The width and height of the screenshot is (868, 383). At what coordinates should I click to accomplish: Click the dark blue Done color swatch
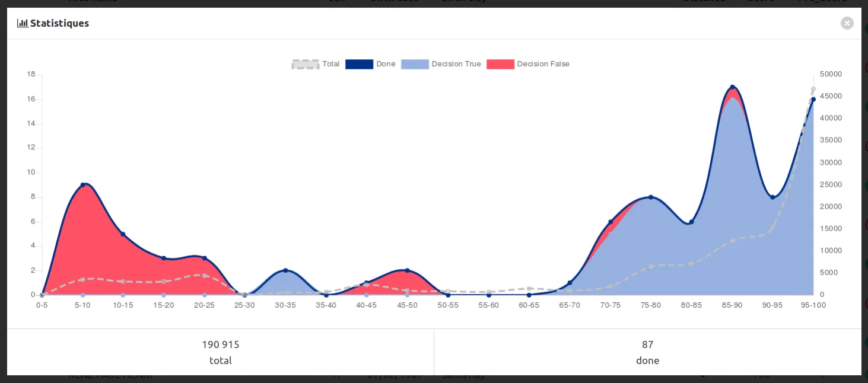359,64
